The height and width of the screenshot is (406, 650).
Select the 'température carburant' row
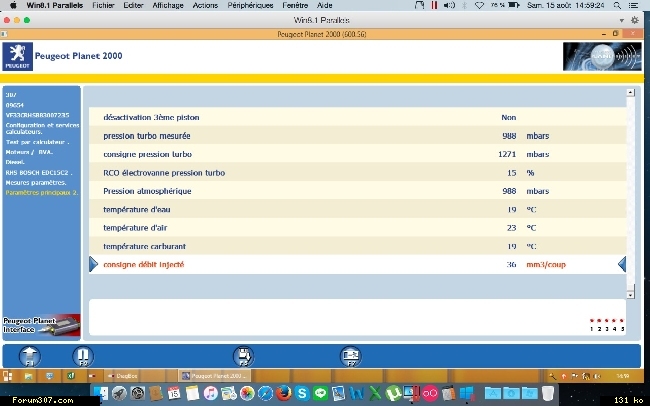(357, 246)
